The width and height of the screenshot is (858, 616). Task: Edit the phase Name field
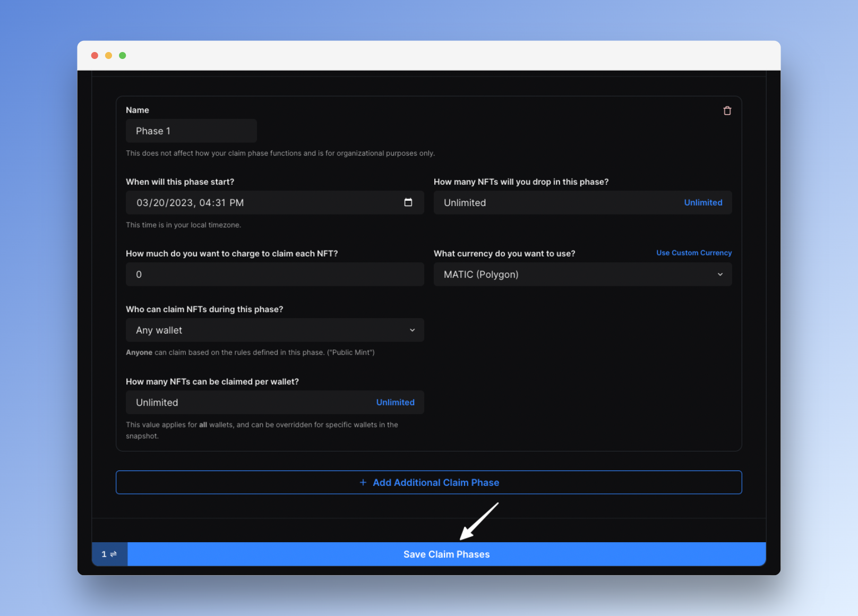point(191,131)
